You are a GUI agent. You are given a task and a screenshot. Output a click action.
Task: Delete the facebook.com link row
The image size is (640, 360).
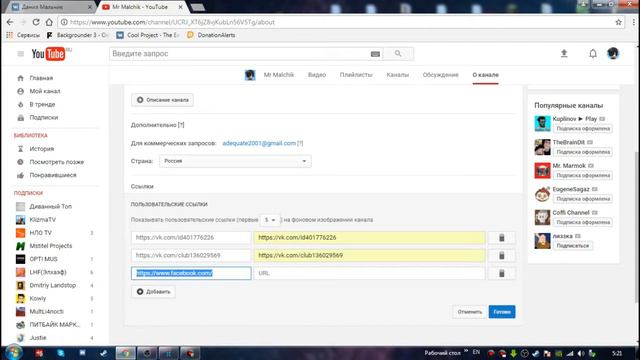[x=502, y=273]
